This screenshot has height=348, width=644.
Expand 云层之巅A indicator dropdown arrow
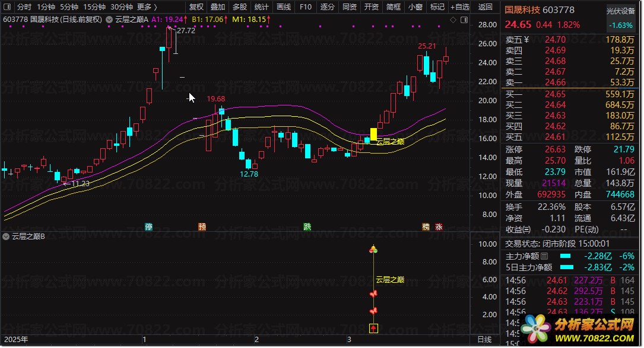click(x=109, y=20)
